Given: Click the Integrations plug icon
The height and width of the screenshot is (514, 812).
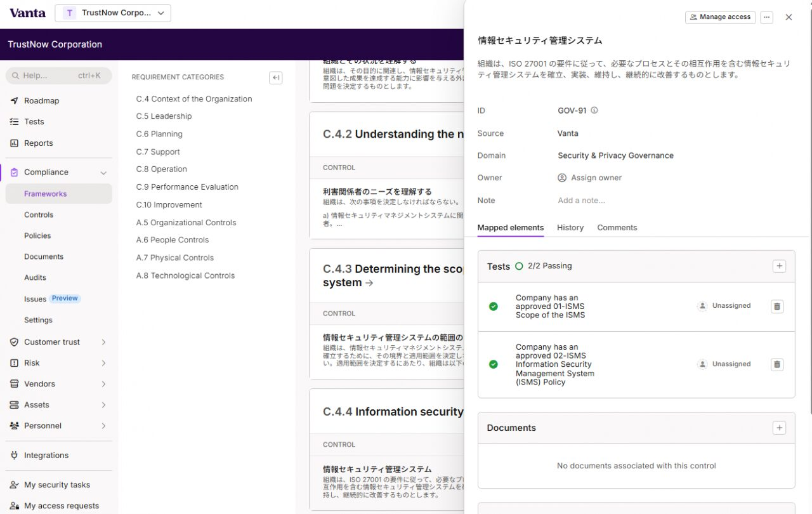Looking at the screenshot, I should (x=15, y=456).
